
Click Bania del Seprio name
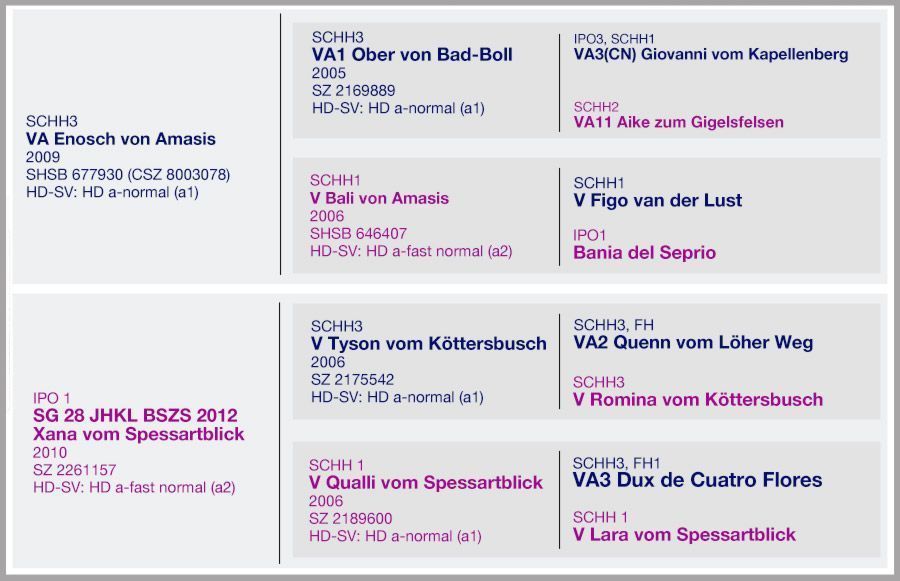point(645,253)
